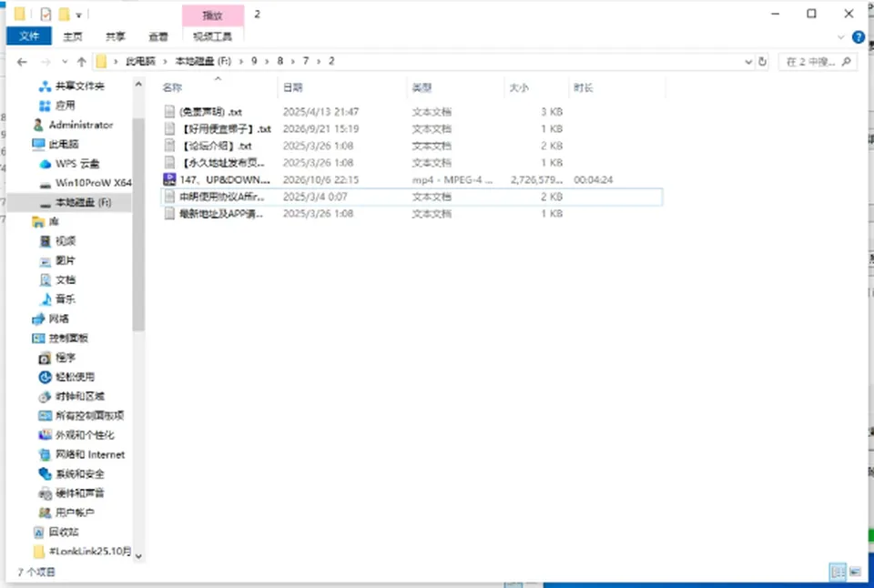The width and height of the screenshot is (874, 588).
Task: Go back with the left arrow button
Action: coord(22,62)
